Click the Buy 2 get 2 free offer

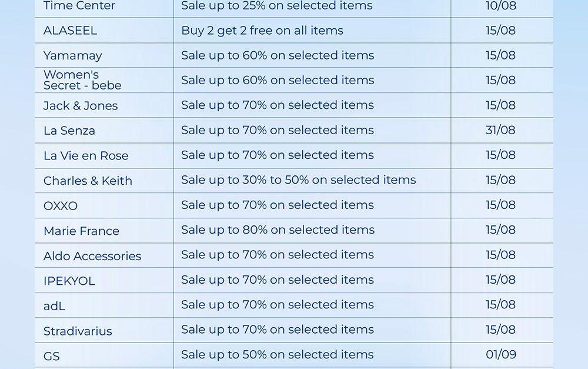[x=262, y=31]
